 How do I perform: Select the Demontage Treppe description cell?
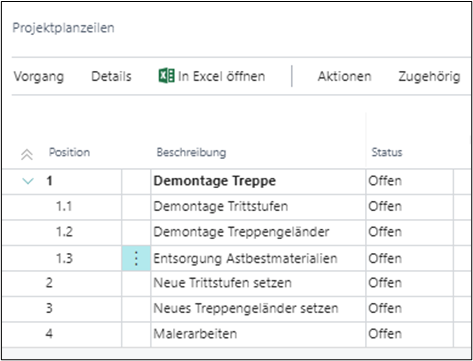(258, 181)
